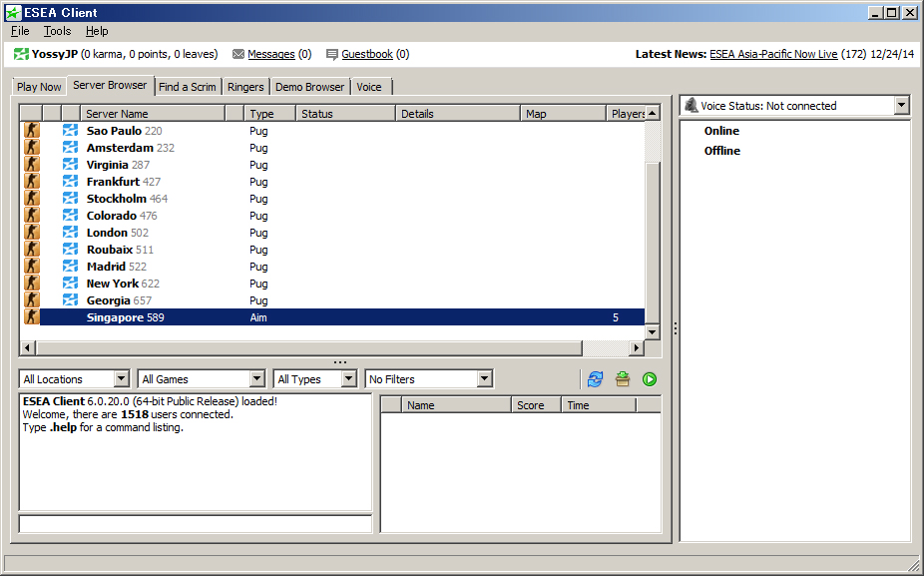Click the blue flag icon on Georgia row
Image resolution: width=924 pixels, height=576 pixels.
pos(70,300)
